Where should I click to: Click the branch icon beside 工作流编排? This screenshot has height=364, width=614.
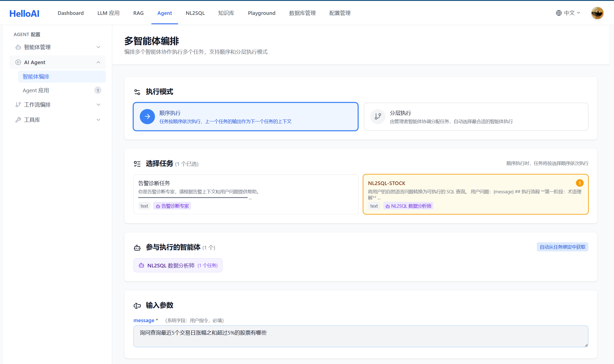(x=18, y=105)
